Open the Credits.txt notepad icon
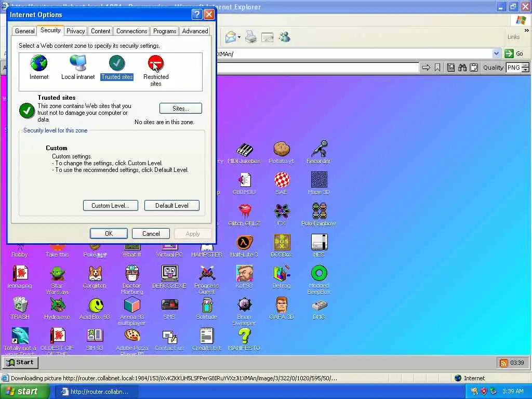532x399 pixels. click(x=207, y=336)
